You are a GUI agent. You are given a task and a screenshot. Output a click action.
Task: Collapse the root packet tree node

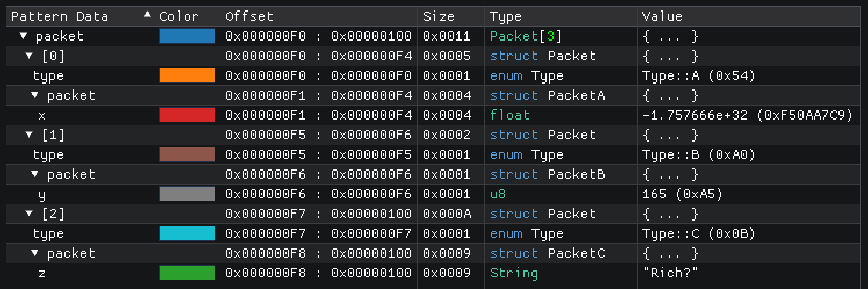click(x=23, y=36)
